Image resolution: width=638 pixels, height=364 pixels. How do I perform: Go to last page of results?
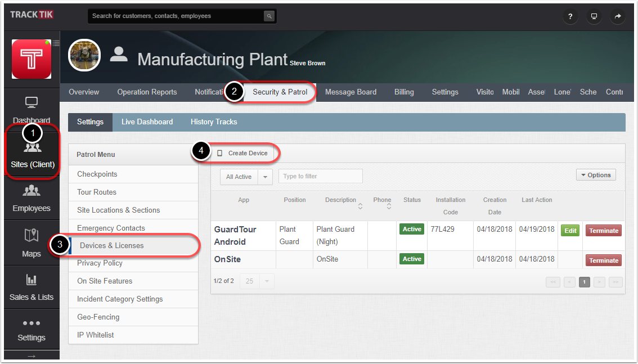615,282
